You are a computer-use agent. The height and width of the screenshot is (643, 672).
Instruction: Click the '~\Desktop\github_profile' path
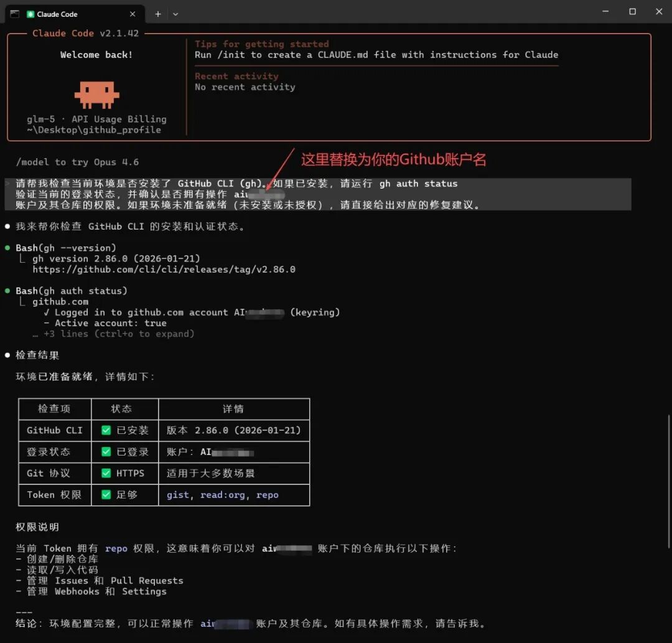tap(94, 130)
